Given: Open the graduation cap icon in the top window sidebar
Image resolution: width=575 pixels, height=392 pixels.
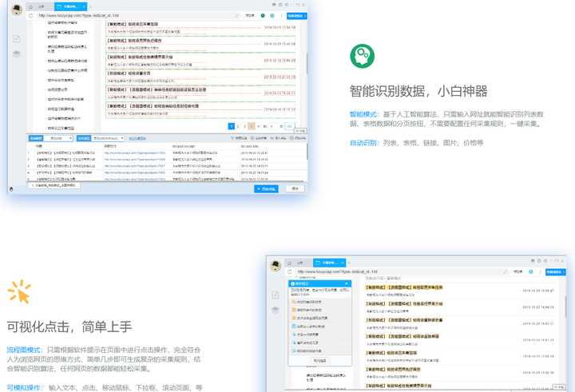Looking at the screenshot, I should click(17, 54).
